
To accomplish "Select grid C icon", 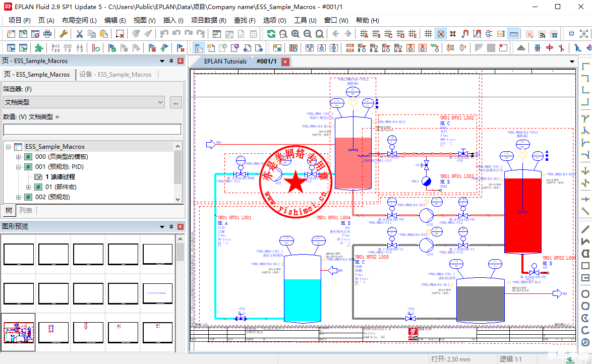I will (x=388, y=34).
